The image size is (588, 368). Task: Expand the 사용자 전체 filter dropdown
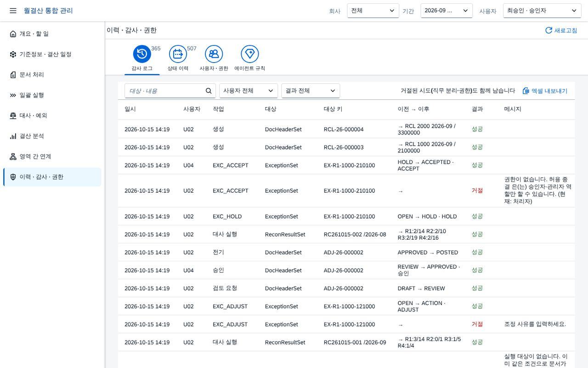click(x=249, y=91)
